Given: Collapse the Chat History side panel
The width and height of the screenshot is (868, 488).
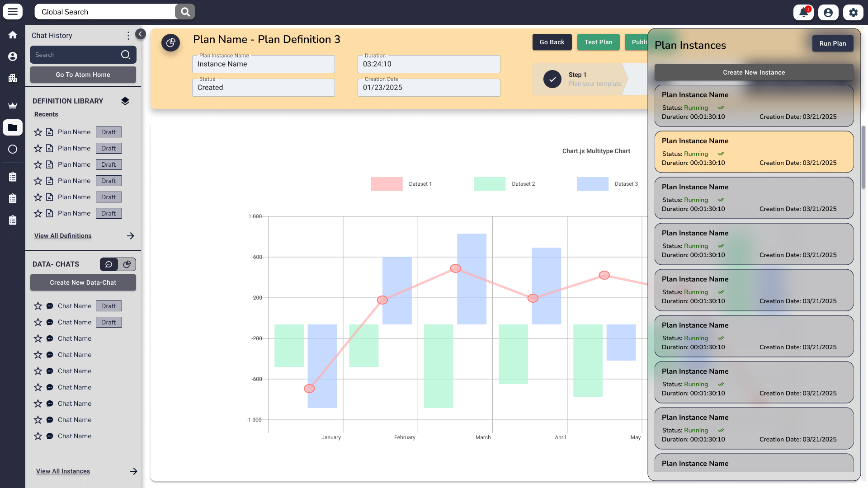Looking at the screenshot, I should point(141,34).
